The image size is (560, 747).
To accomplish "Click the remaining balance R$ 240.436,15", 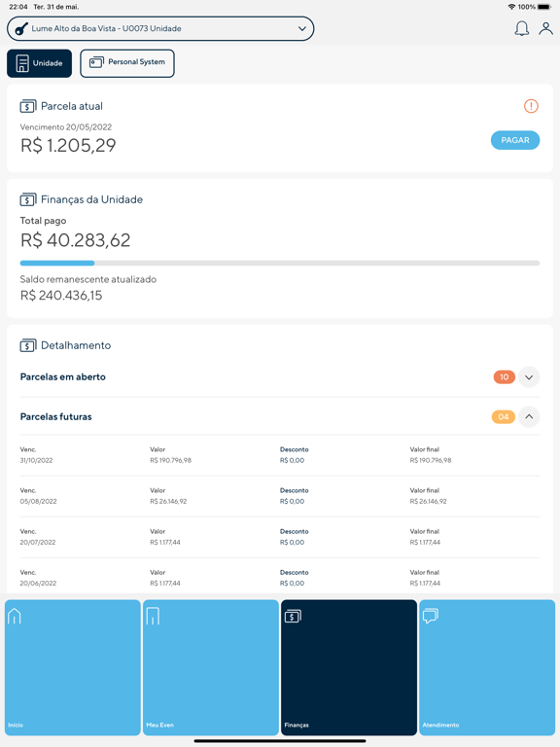I will click(61, 296).
